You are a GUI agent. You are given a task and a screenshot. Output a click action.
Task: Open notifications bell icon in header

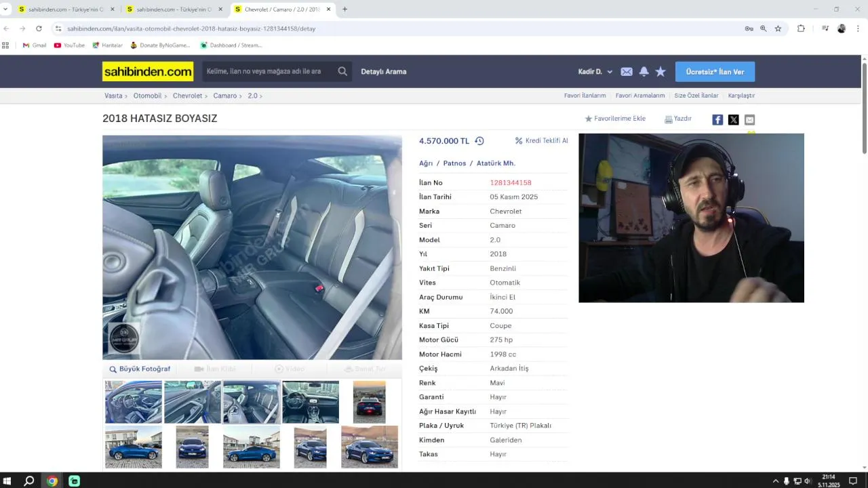click(x=644, y=71)
